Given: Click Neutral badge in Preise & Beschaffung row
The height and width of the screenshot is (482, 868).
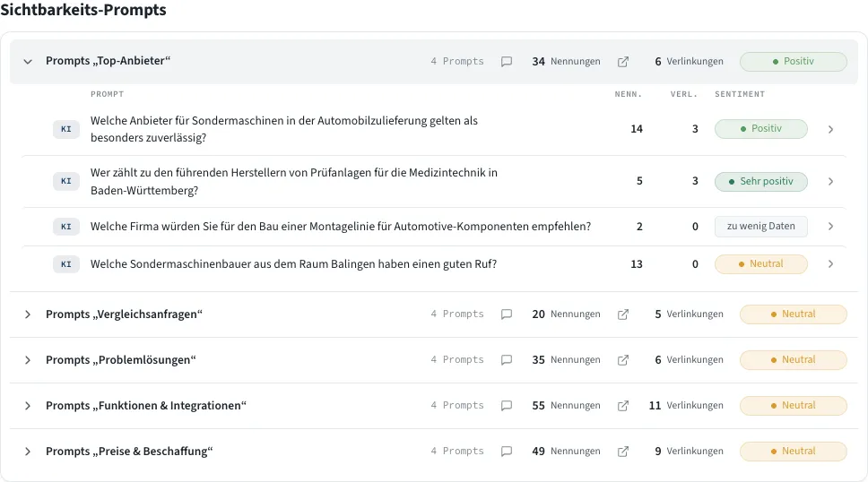Looking at the screenshot, I should click(x=794, y=451).
